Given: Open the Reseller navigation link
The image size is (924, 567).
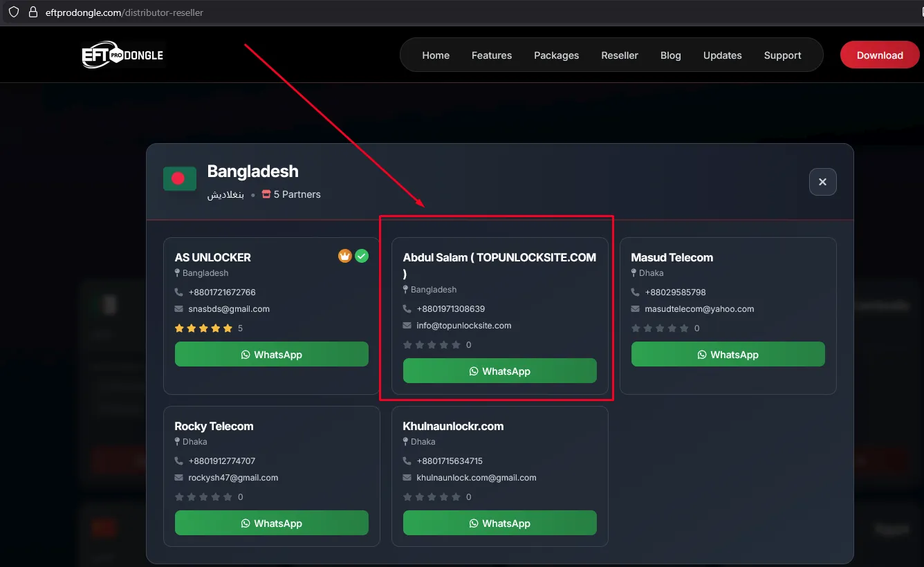Looking at the screenshot, I should (619, 55).
